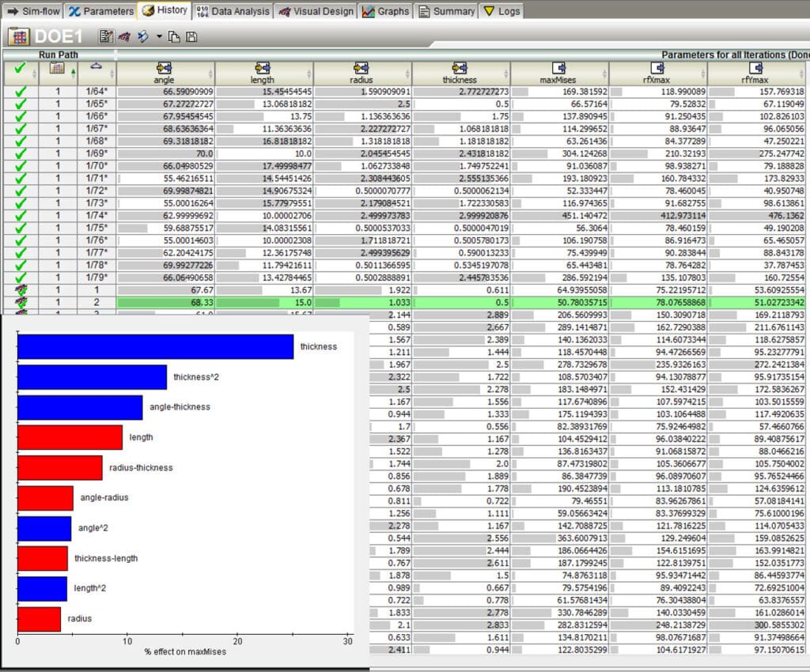Screen dimensions: 810x672
Task: Click the maxMises output column icon
Action: point(559,68)
